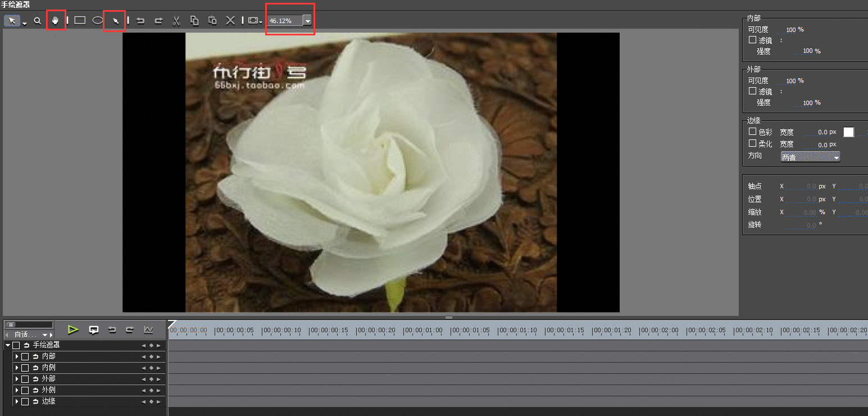Select the pen path drawing tool
This screenshot has height=416, width=868.
click(x=115, y=21)
